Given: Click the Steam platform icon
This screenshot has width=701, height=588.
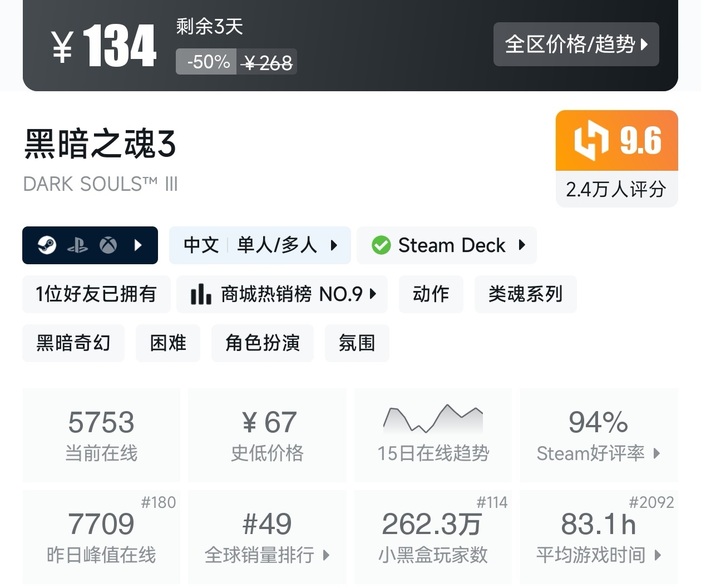Looking at the screenshot, I should click(x=47, y=245).
